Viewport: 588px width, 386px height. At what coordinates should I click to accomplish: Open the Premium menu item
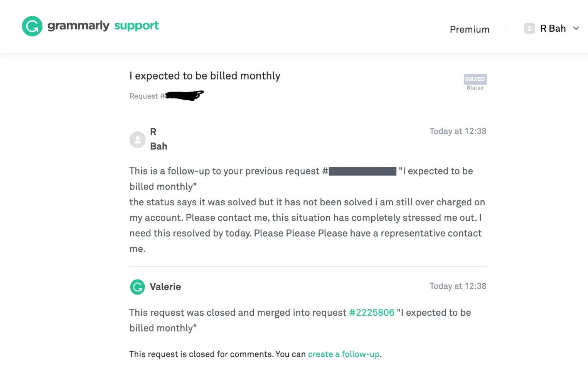[469, 29]
